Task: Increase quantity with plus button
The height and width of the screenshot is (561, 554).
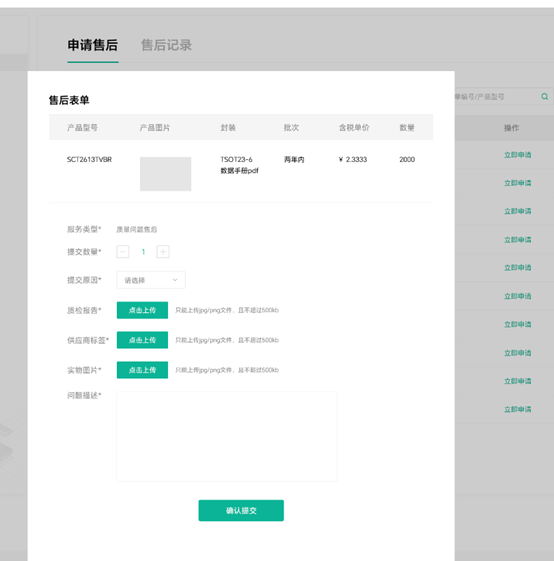Action: [x=163, y=252]
